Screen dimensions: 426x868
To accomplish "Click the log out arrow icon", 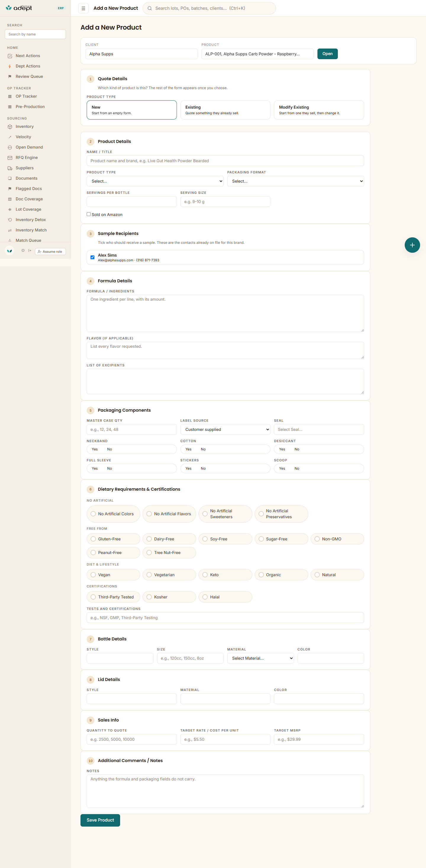I will coord(30,250).
